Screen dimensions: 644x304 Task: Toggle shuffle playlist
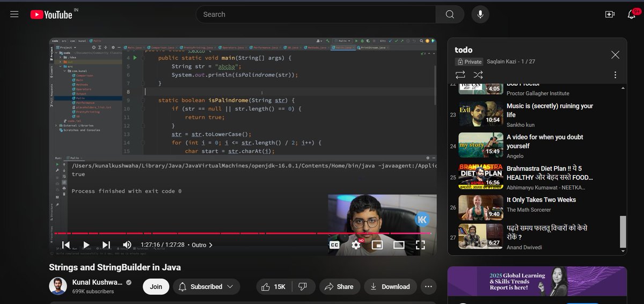(x=478, y=75)
